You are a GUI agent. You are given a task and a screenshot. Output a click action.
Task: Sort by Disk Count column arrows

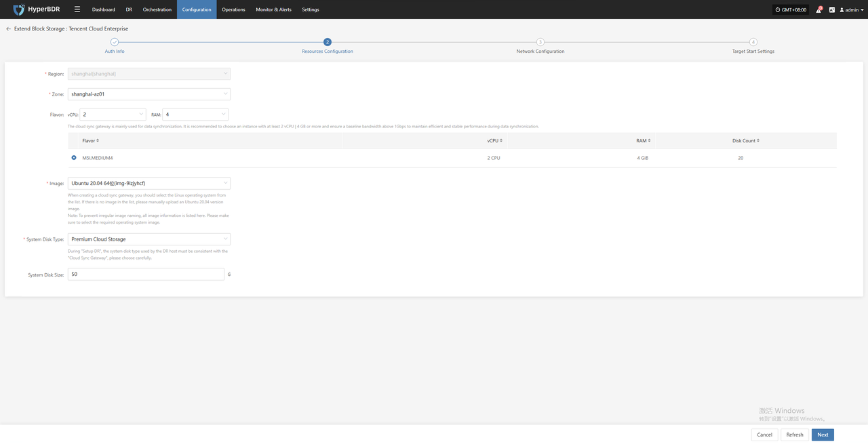point(758,140)
